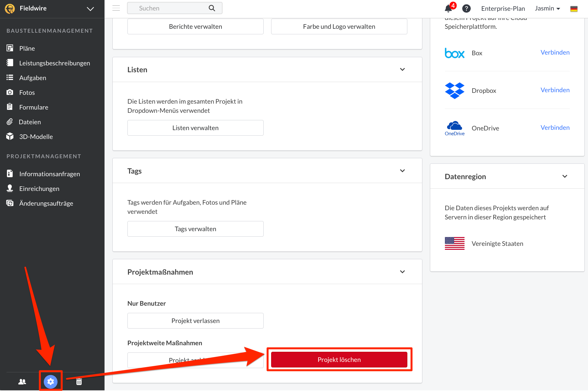Open the notifications bell icon
This screenshot has height=391, width=588.
click(x=449, y=8)
